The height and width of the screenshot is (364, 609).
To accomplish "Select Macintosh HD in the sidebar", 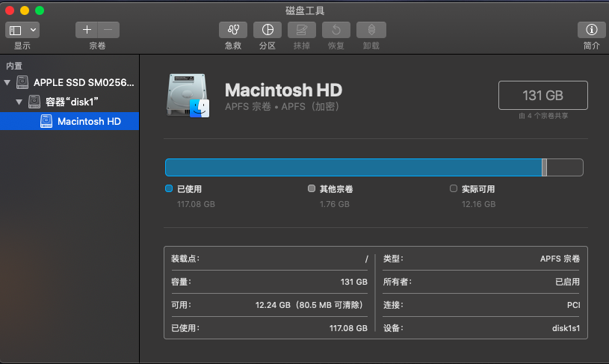I will (89, 121).
